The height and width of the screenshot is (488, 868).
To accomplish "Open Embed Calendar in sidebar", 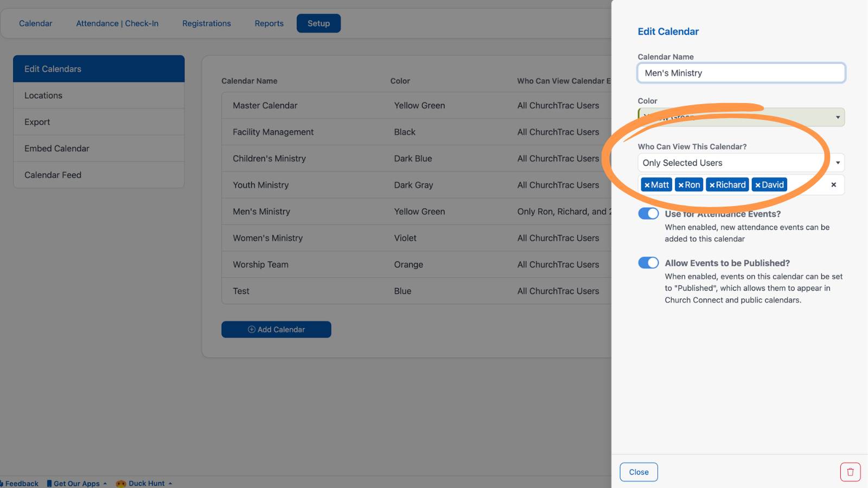I will pos(99,149).
